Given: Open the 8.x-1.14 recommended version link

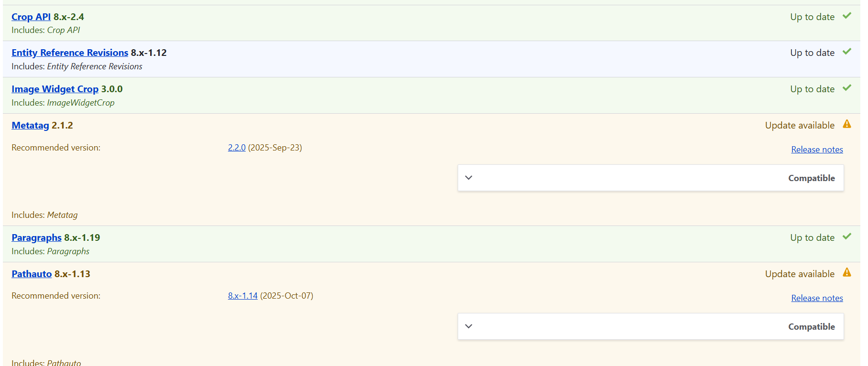Looking at the screenshot, I should (x=242, y=296).
